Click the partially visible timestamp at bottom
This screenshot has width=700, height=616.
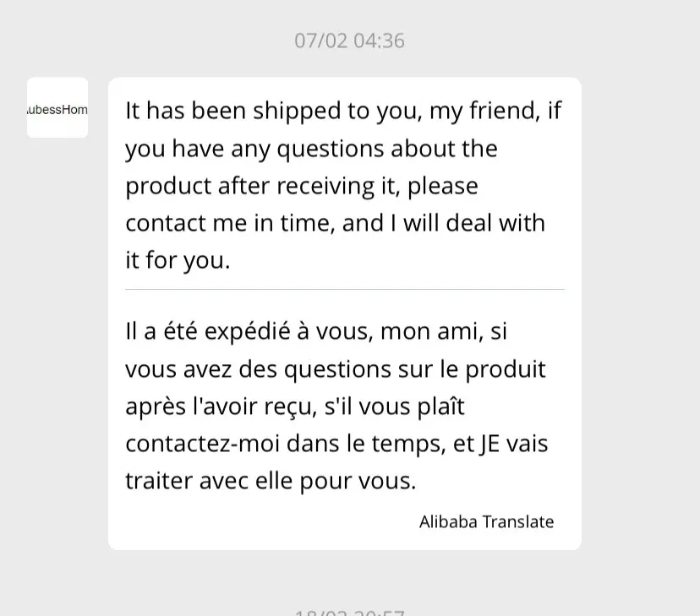point(349,612)
